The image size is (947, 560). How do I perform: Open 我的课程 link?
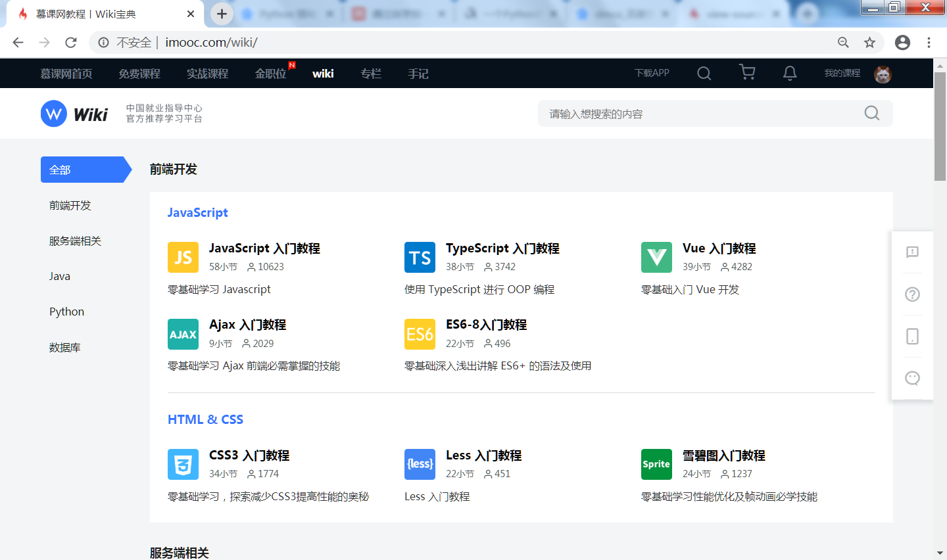tap(842, 73)
